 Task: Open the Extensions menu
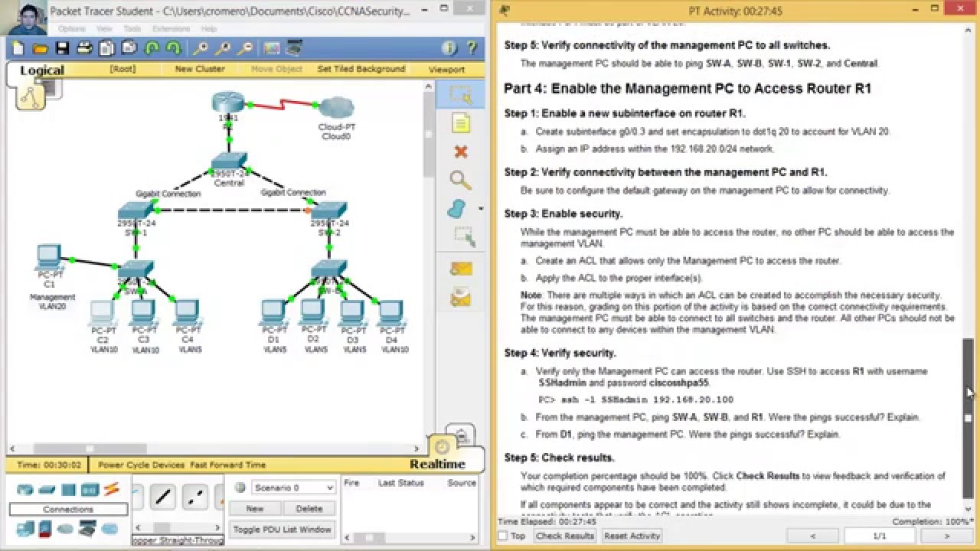pyautogui.click(x=171, y=29)
